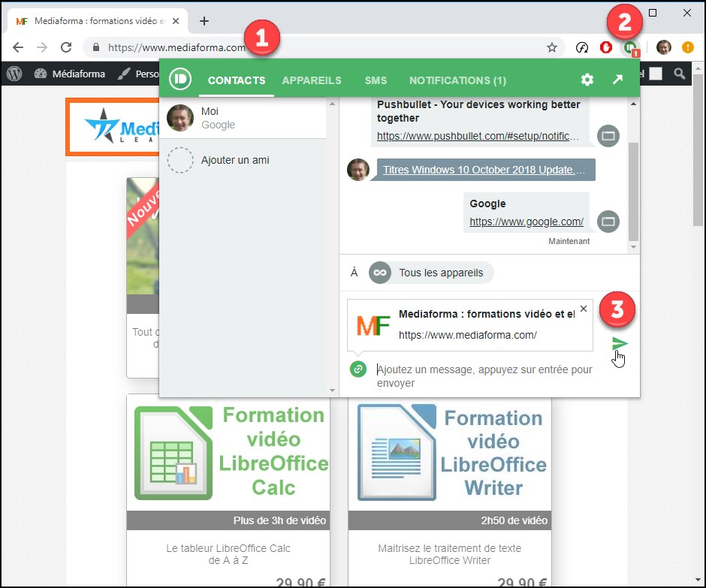This screenshot has width=706, height=588.
Task: Open the https://www.google.com/ link
Action: coord(526,222)
